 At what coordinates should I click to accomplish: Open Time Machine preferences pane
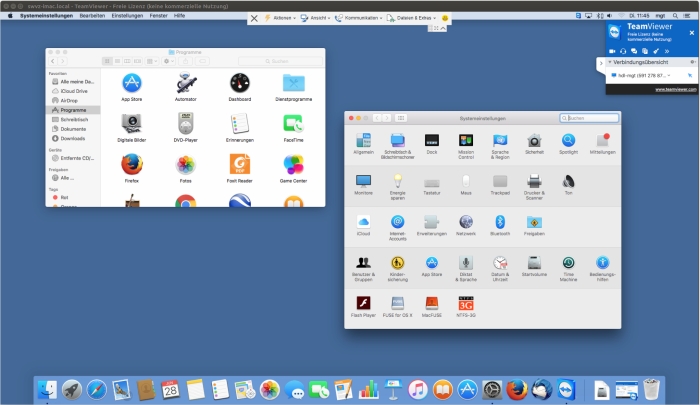[x=568, y=269]
